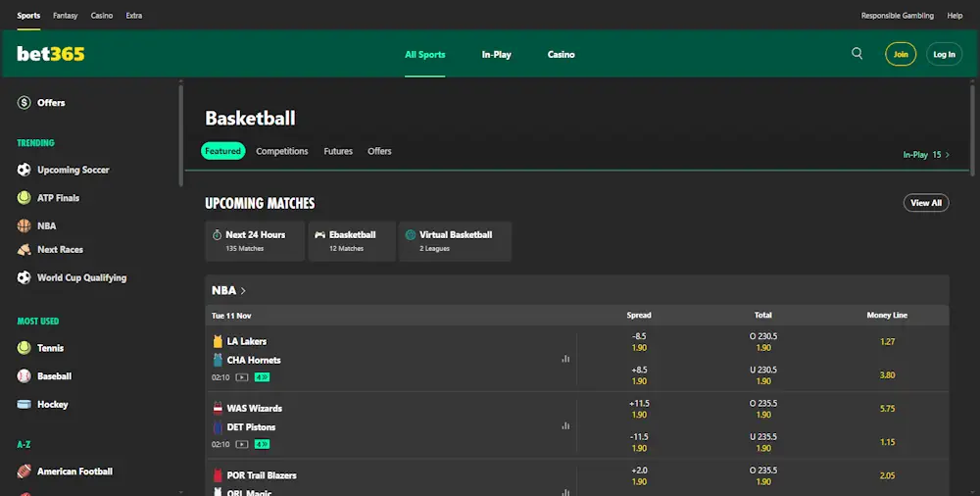
Task: Open stats chart icon for Lakers game
Action: pos(565,359)
